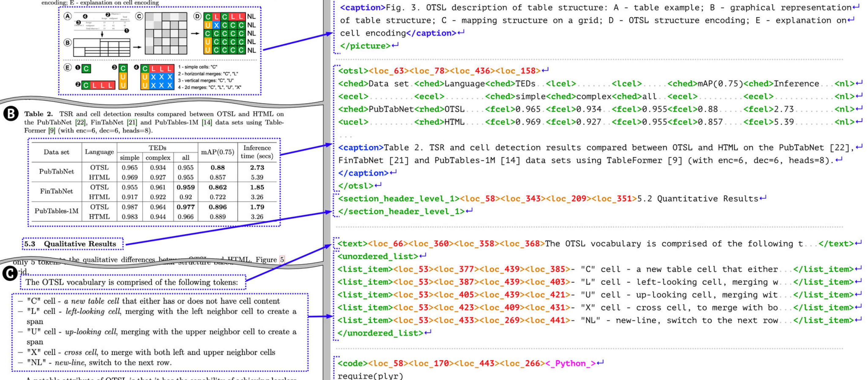Click the gray grid diagram under C
Viewport: 868px width, 380px height.
(x=166, y=33)
